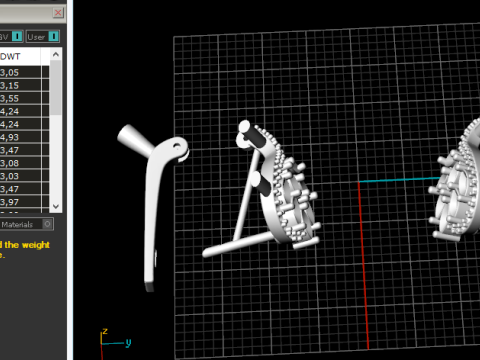
Task: Toggle the User switch off
Action: [53, 37]
